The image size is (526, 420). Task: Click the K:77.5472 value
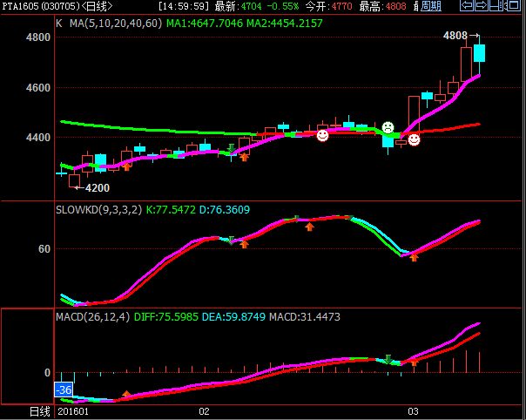(171, 210)
